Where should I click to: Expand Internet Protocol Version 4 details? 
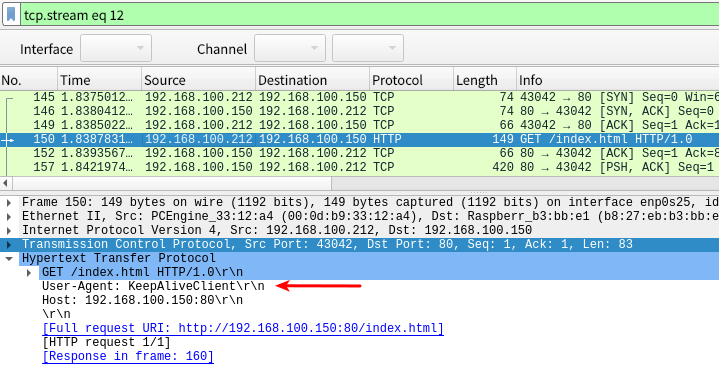(x=9, y=230)
